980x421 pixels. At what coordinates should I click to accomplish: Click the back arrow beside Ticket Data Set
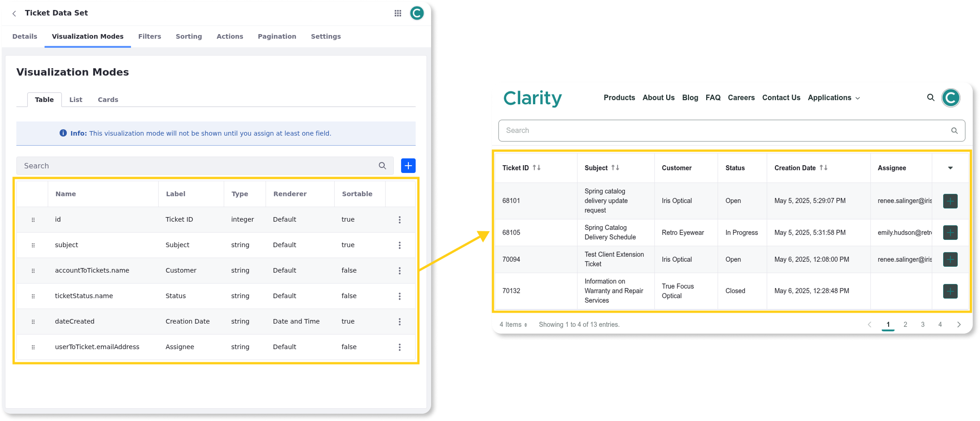tap(14, 13)
